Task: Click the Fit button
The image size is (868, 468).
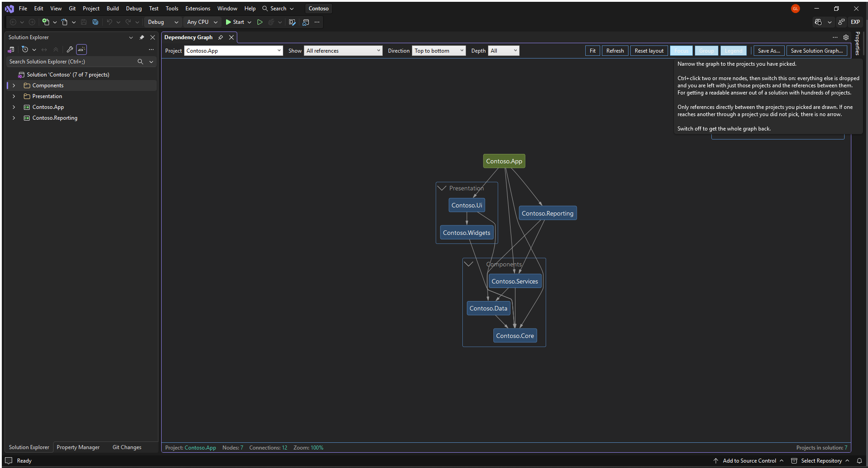Action: [592, 51]
